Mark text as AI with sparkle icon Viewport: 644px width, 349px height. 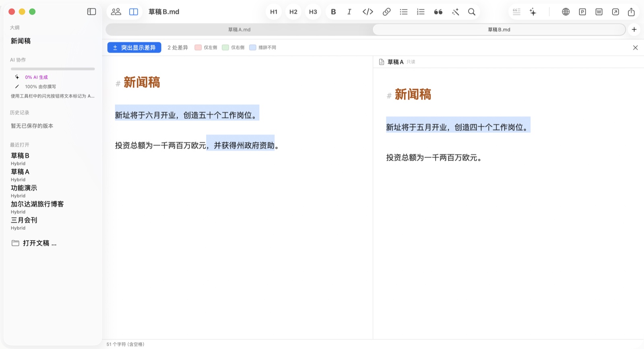tap(533, 12)
